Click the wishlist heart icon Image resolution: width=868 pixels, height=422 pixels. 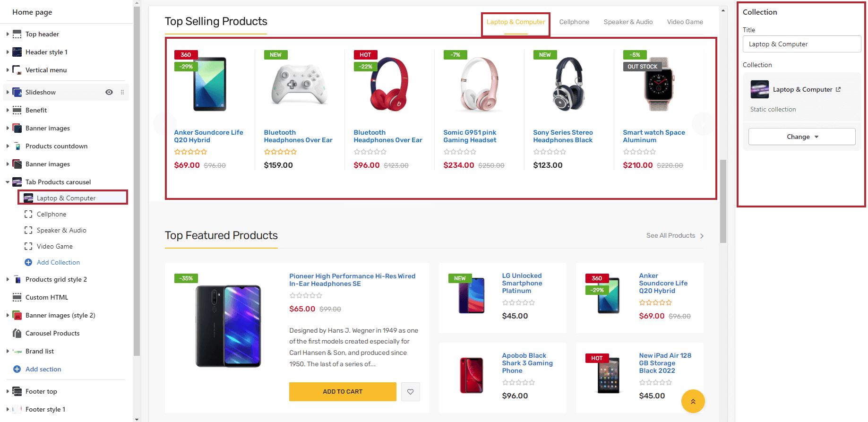coord(410,392)
